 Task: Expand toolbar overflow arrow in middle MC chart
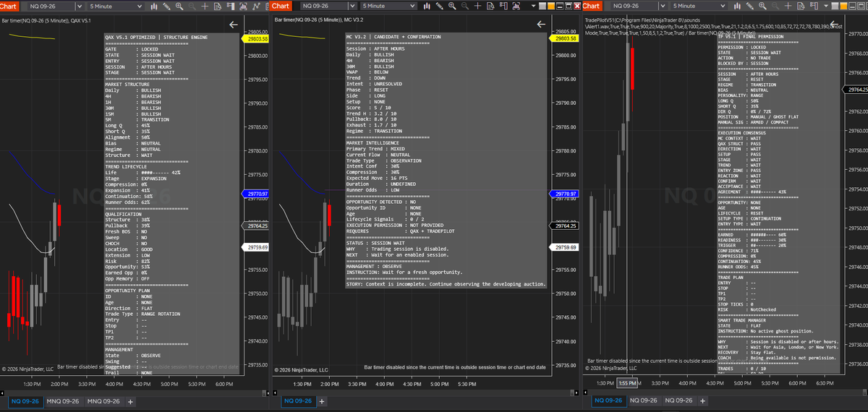click(x=533, y=7)
